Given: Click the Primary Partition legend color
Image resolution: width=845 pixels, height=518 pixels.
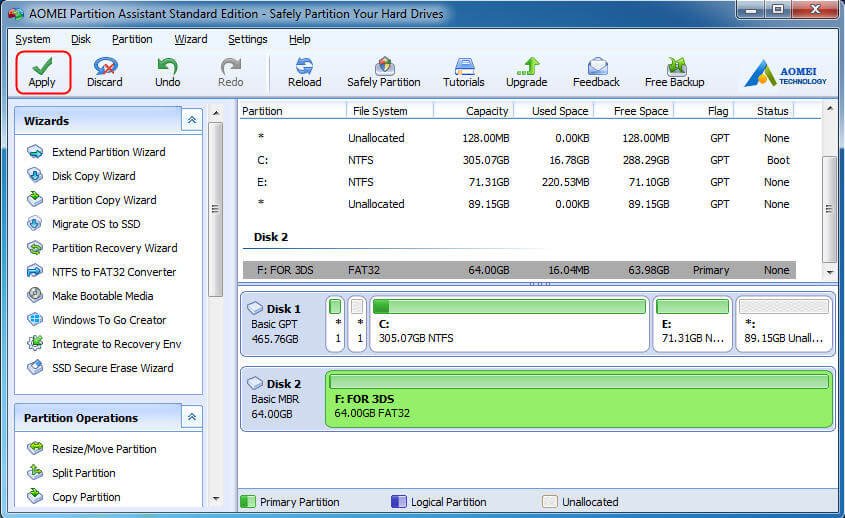Looking at the screenshot, I should pos(248,502).
